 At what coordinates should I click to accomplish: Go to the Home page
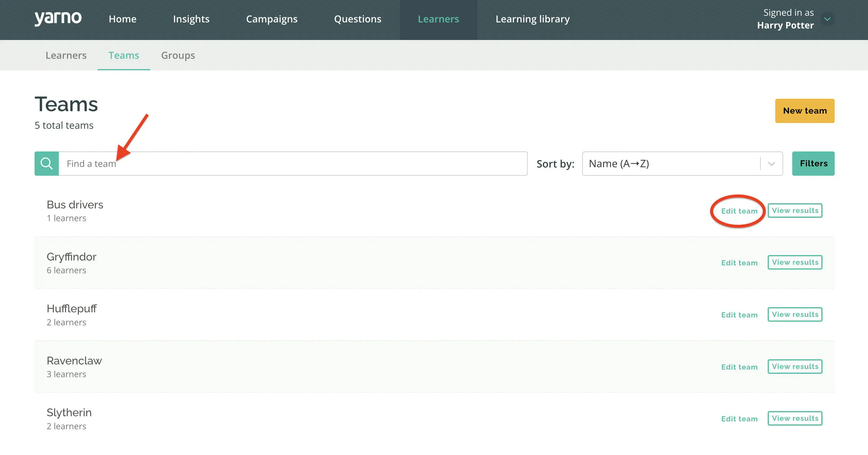(x=123, y=19)
